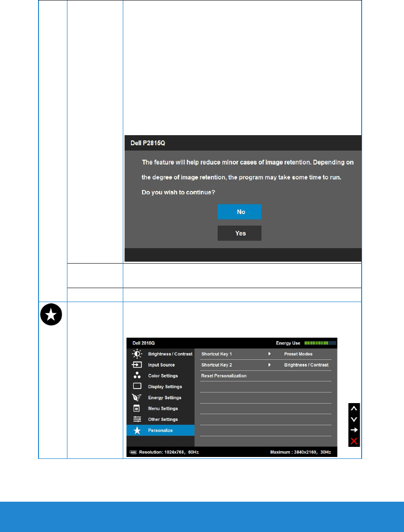Expand Shortcut Key 1 arrow
The width and height of the screenshot is (404, 532).
tap(270, 354)
